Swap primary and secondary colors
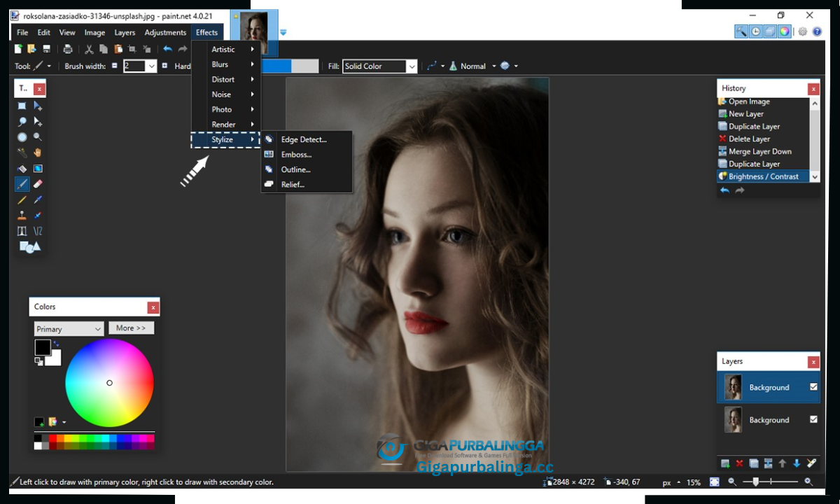Viewport: 840px width, 504px height. point(56,344)
